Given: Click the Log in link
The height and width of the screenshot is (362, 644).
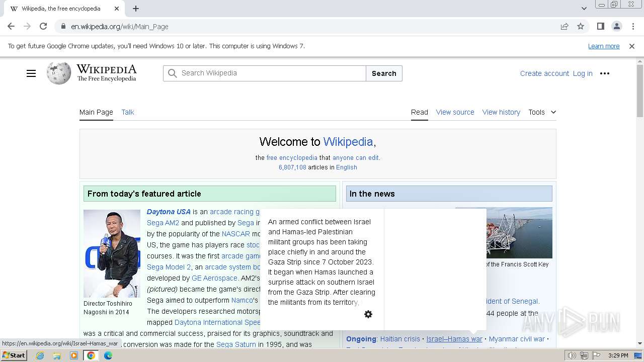Looking at the screenshot, I should coord(583,73).
